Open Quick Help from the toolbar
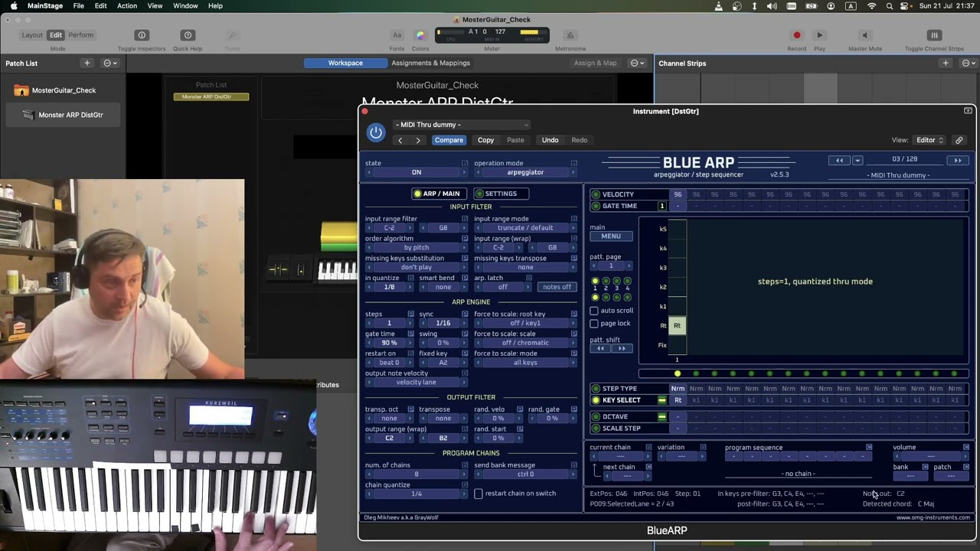Image resolution: width=980 pixels, height=551 pixels. coord(188,35)
